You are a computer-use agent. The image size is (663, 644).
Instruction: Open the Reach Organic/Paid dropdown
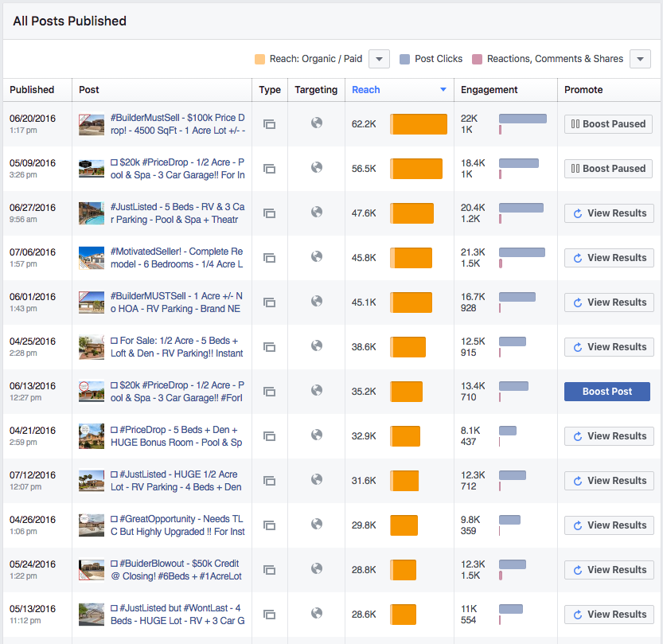[x=379, y=59]
